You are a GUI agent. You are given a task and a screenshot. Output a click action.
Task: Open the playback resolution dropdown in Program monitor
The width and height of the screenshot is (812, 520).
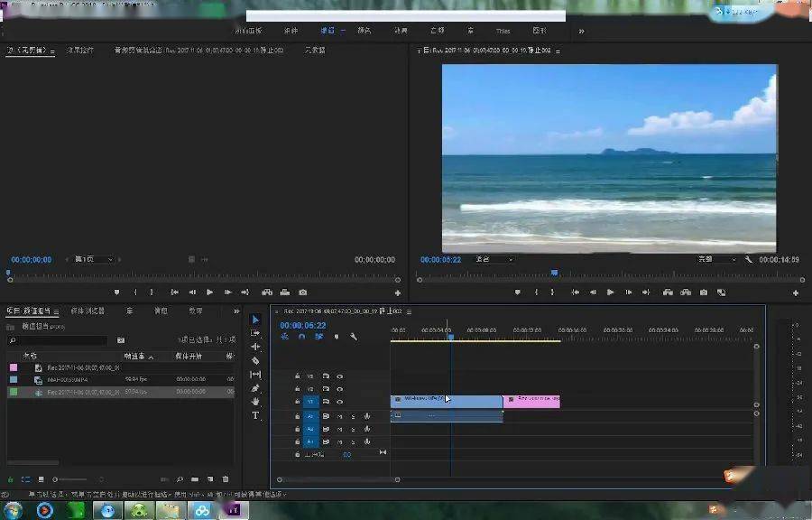pyautogui.click(x=716, y=259)
